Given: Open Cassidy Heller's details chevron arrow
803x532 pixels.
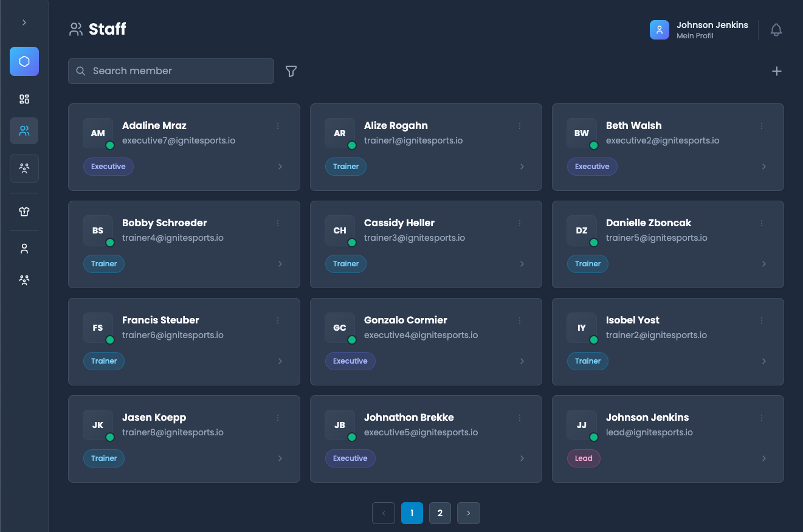Looking at the screenshot, I should [522, 264].
